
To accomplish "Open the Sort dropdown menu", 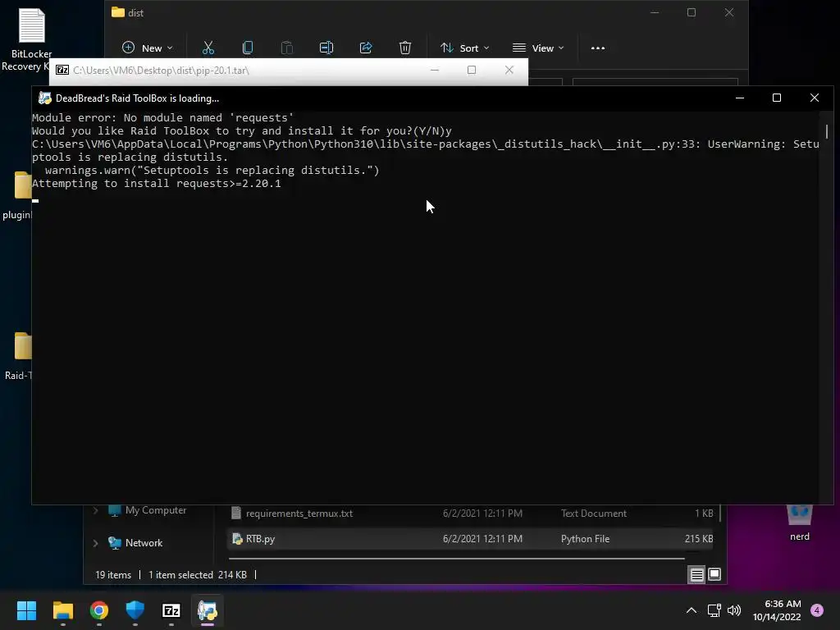I will point(464,48).
